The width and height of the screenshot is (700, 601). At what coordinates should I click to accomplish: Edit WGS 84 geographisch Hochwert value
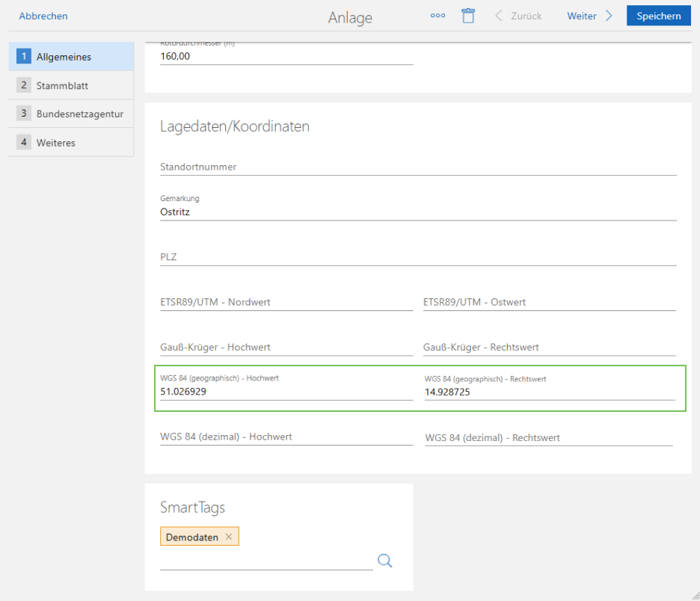286,391
